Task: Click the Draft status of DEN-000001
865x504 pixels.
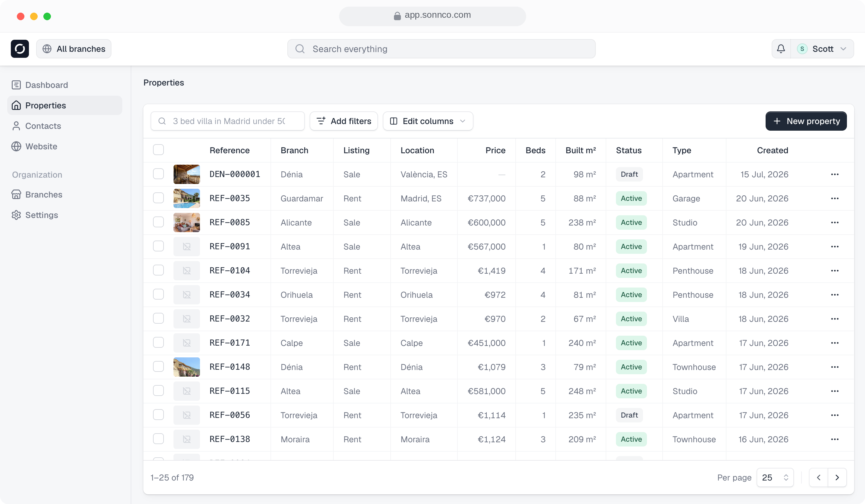Action: click(x=629, y=174)
